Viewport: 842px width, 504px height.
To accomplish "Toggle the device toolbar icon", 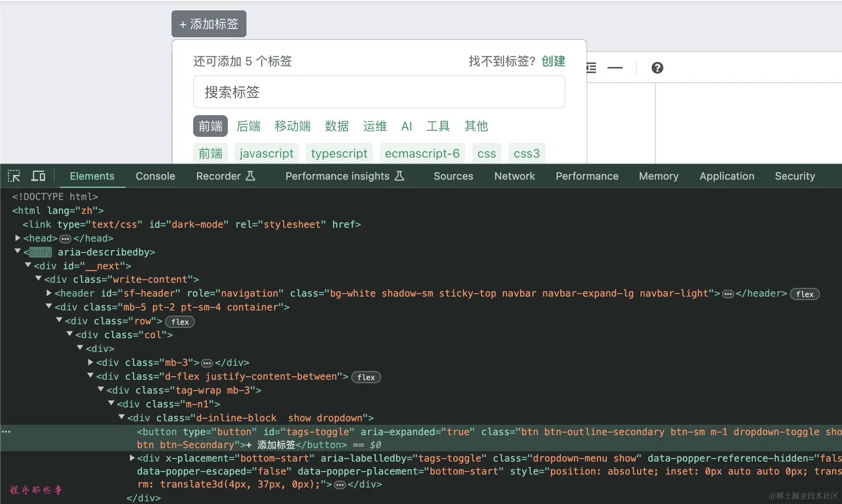I will tap(38, 176).
